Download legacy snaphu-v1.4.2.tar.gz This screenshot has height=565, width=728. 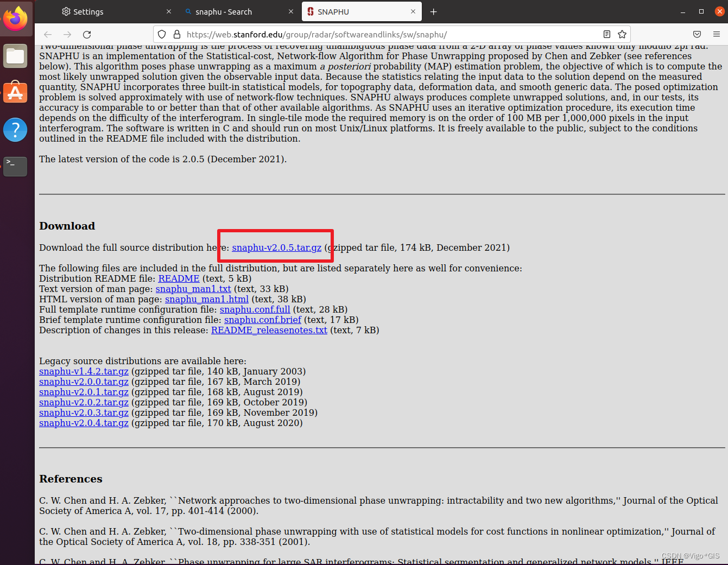[84, 371]
